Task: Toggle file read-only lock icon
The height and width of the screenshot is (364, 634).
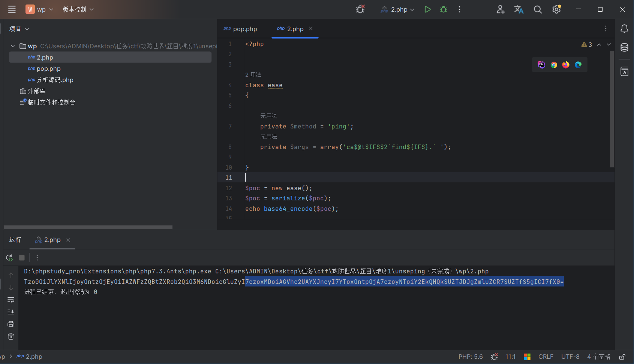Action: (x=622, y=357)
